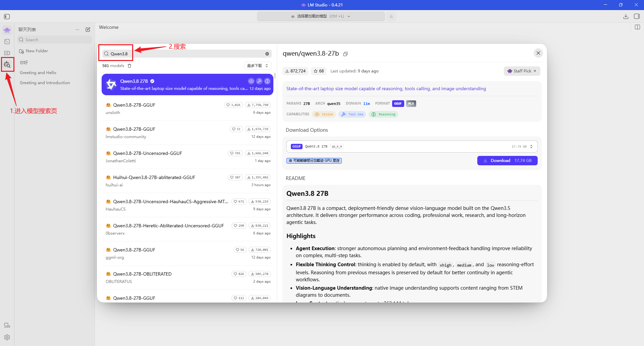Select the ggml-org Qwen3.8-27B-GGUF result
The width and height of the screenshot is (644, 346).
click(x=187, y=253)
